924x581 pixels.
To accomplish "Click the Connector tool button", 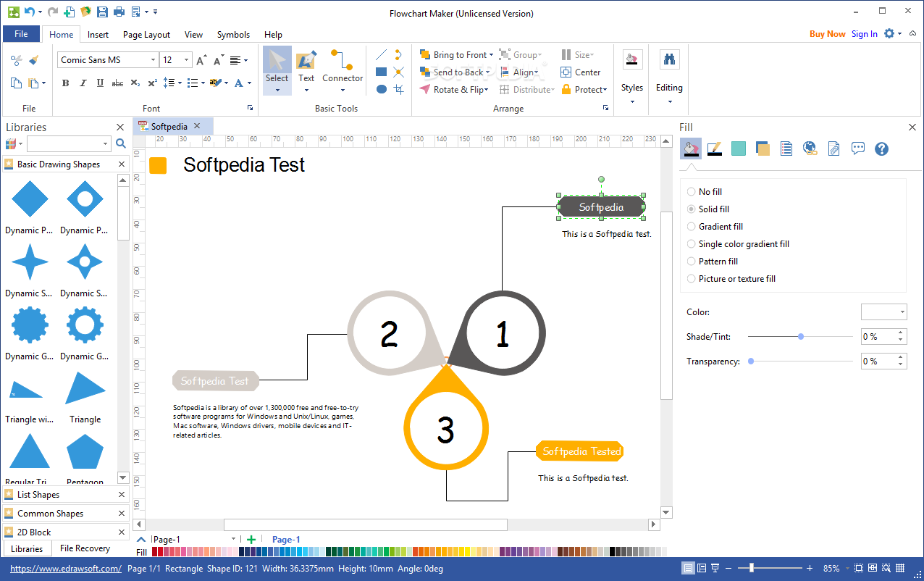I will coord(343,70).
